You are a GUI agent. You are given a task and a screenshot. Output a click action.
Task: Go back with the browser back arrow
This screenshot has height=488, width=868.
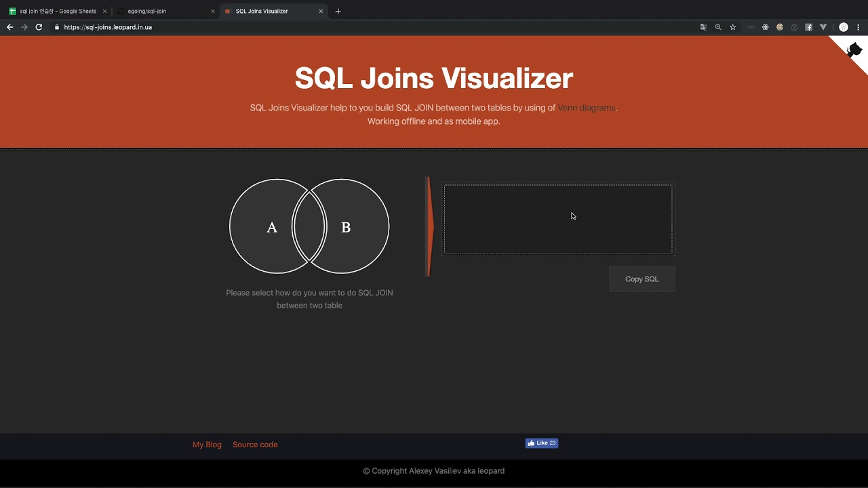click(9, 27)
